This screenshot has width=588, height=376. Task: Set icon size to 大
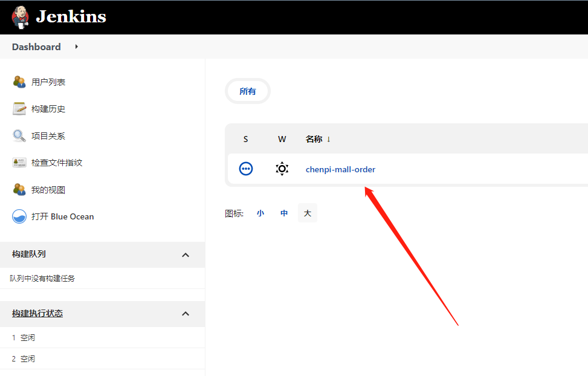coord(308,213)
